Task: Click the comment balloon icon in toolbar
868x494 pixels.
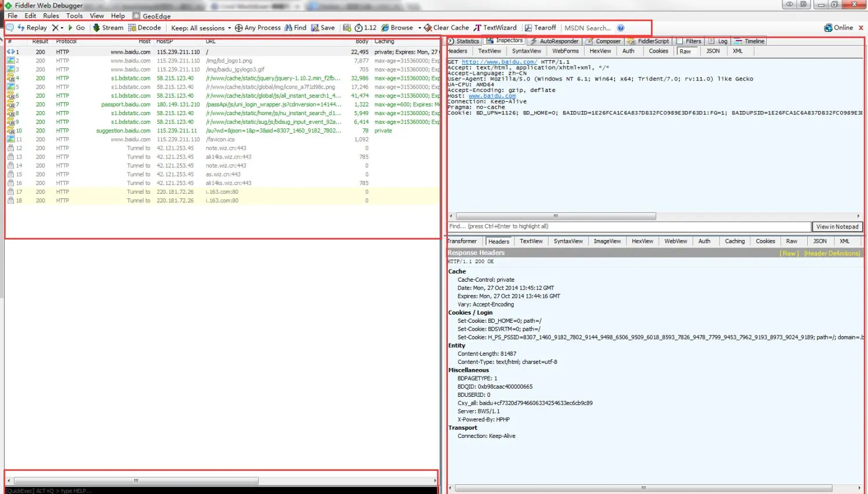Action: click(x=10, y=28)
